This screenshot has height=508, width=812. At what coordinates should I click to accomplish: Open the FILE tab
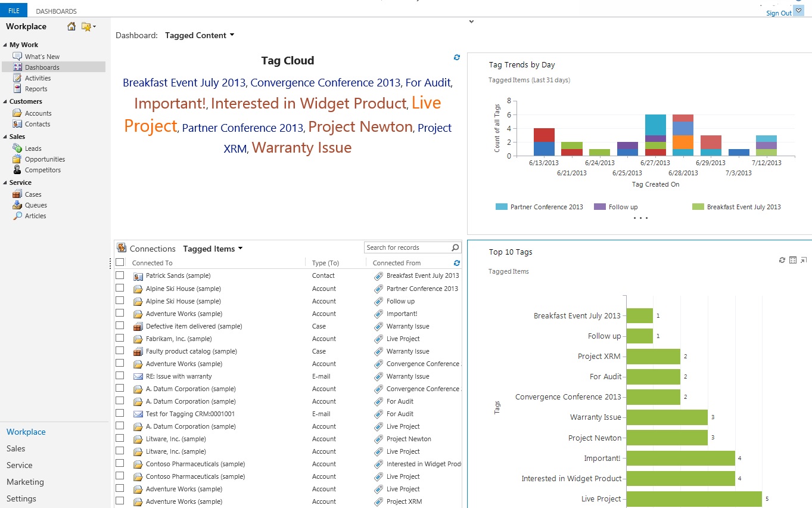(14, 11)
